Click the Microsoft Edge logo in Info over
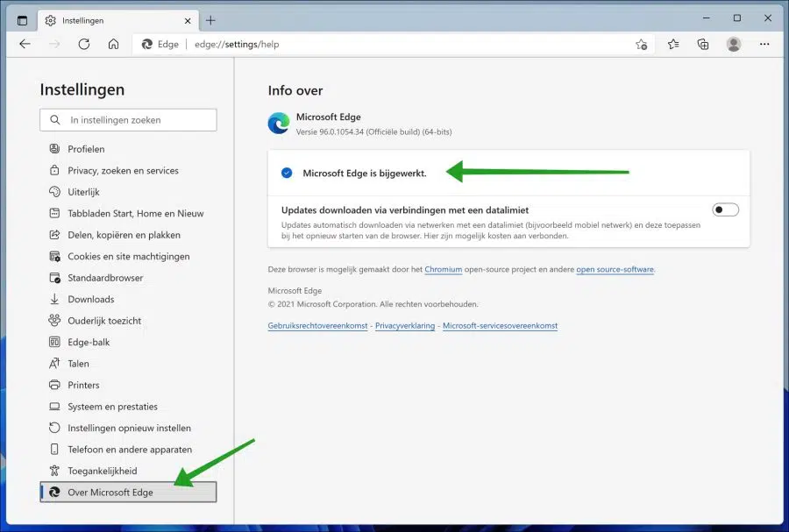 tap(279, 124)
